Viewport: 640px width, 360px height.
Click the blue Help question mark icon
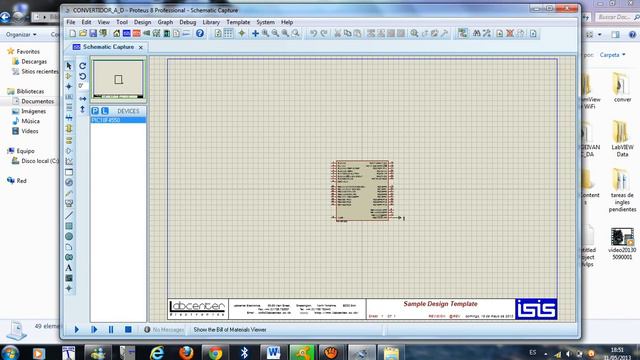pos(200,33)
